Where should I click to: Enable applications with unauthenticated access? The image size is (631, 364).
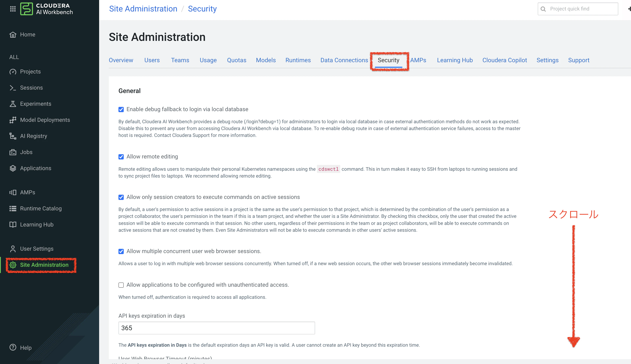(121, 285)
